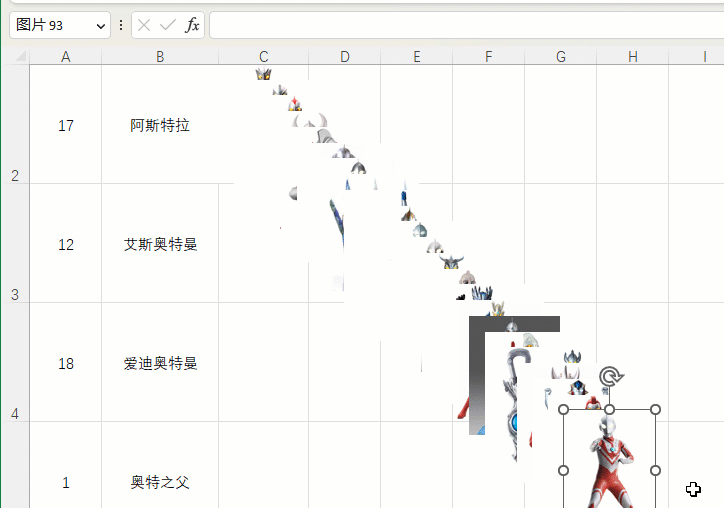The height and width of the screenshot is (508, 724).
Task: Click the Cancel X icon in formula bar
Action: (x=144, y=25)
